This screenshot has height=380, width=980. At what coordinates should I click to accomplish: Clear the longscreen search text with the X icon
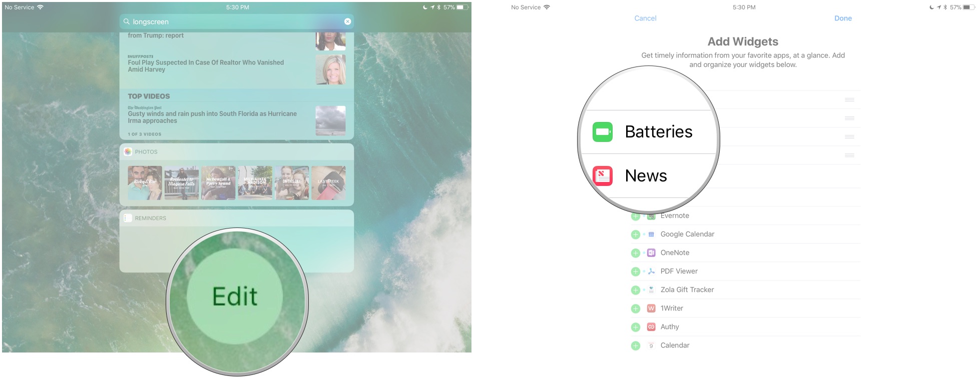click(347, 21)
